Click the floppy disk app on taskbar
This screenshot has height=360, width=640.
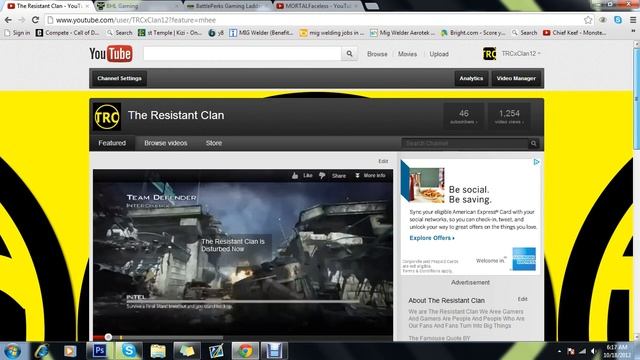click(x=274, y=351)
